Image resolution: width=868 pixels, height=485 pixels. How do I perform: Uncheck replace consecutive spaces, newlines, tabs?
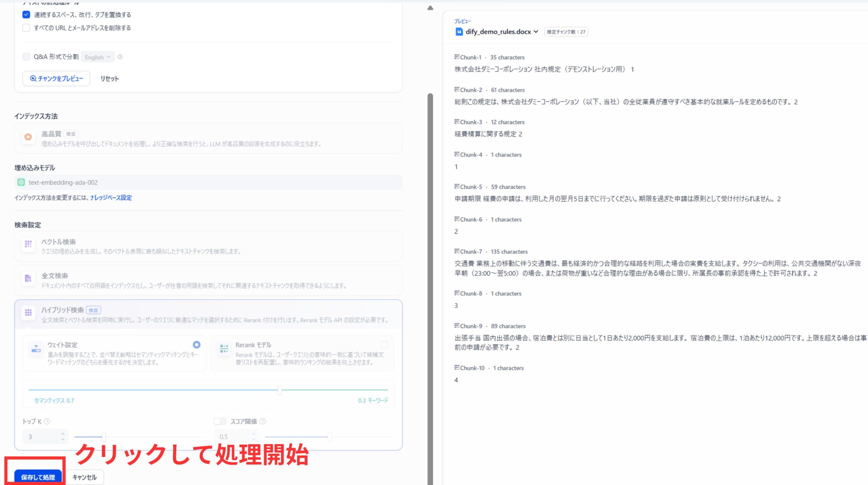26,15
